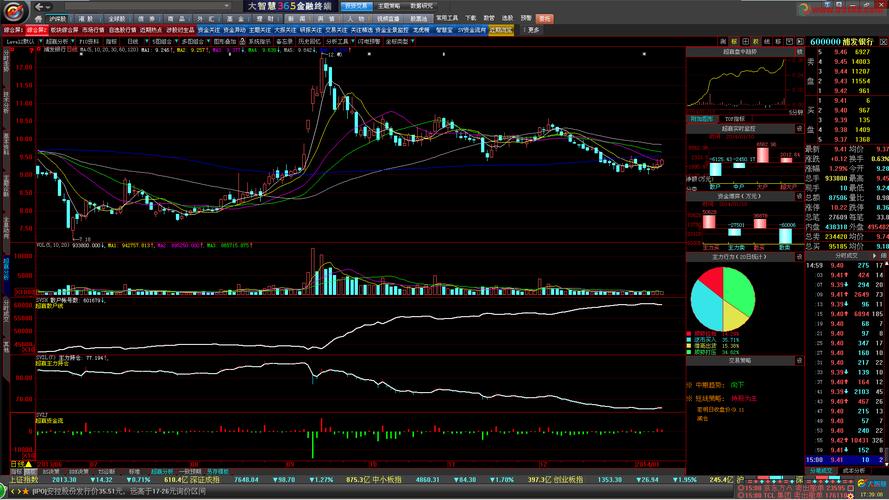This screenshot has width=889, height=500.
Task: Close the 600000 浦发银行 quote panel
Action: click(x=883, y=42)
